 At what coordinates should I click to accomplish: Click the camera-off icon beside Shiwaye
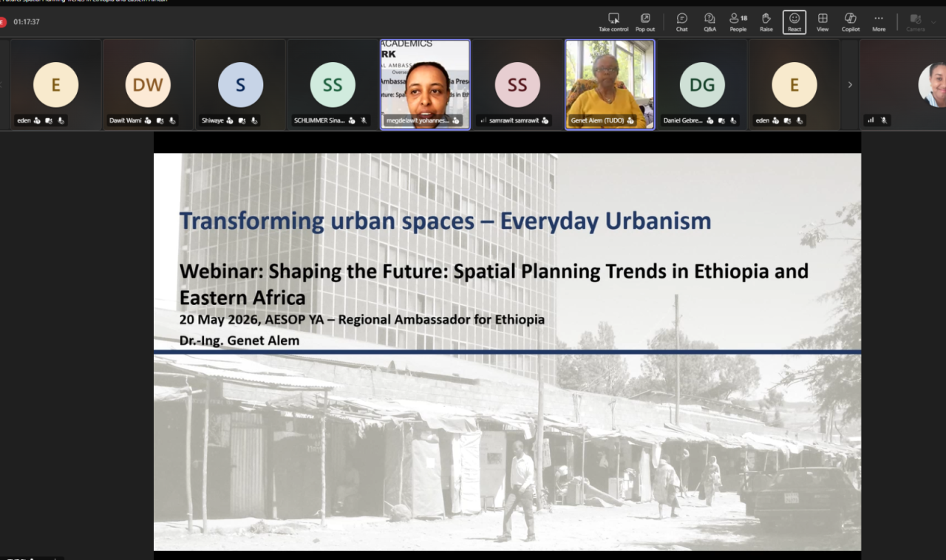click(x=241, y=120)
